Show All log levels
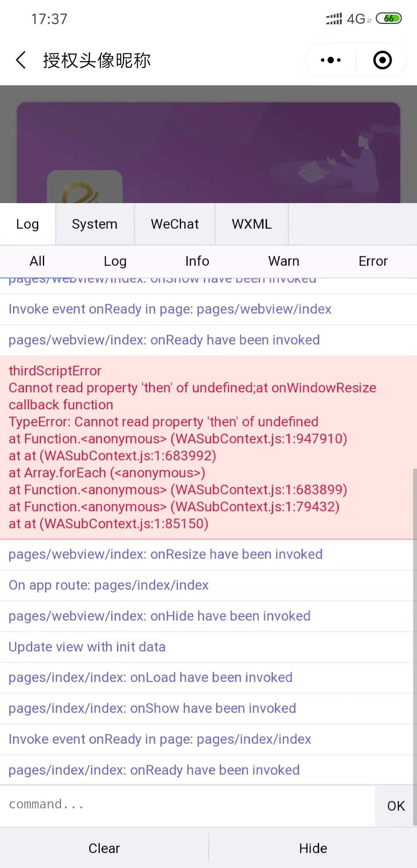The image size is (417, 868). (x=37, y=261)
